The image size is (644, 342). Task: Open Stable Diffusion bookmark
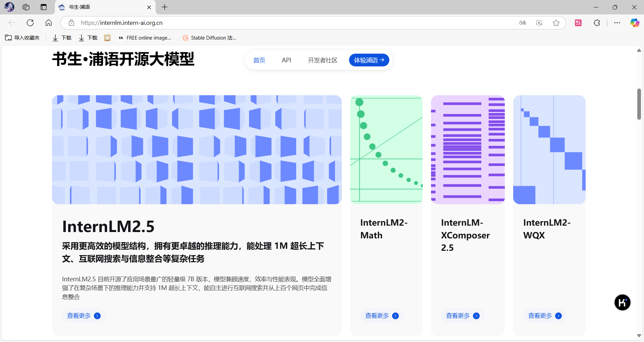click(210, 38)
